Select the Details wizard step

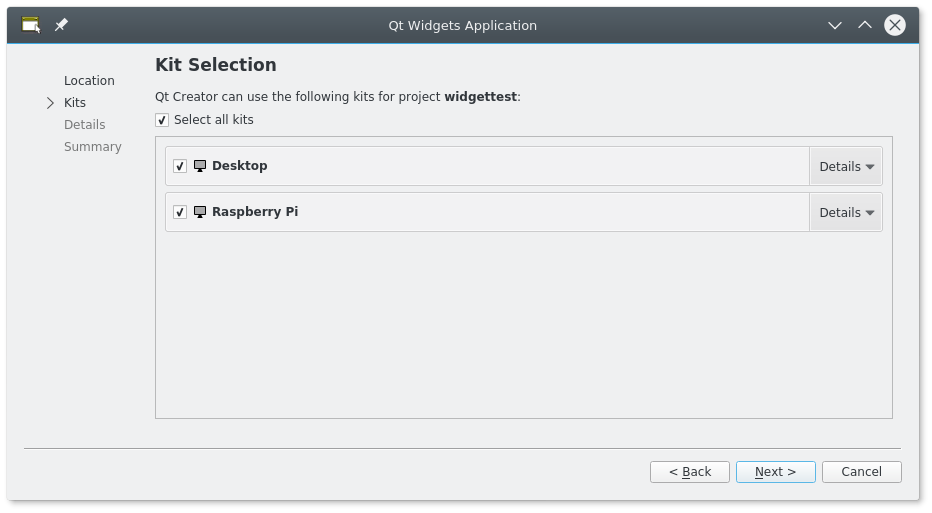(x=84, y=125)
